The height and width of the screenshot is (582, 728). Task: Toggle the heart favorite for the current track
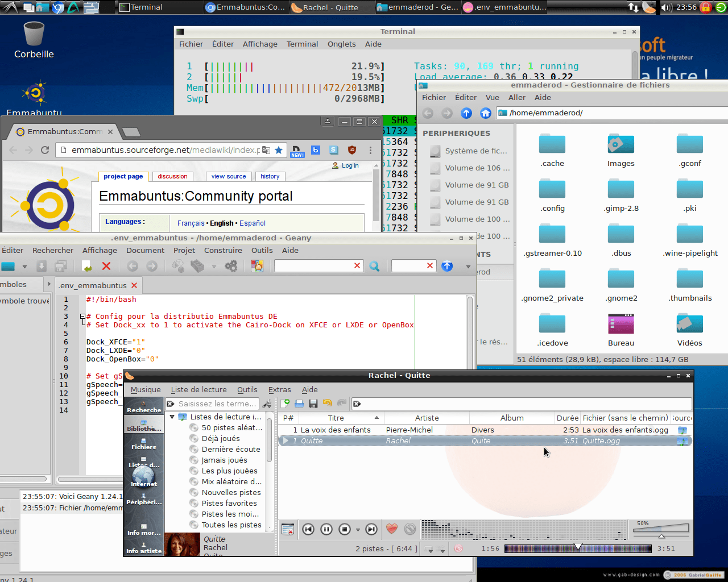click(x=391, y=529)
